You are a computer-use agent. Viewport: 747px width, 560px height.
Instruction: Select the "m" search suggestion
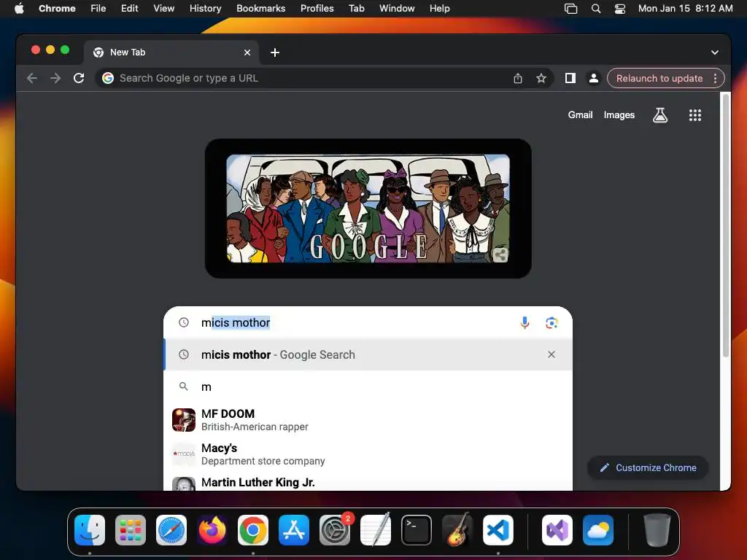point(368,386)
